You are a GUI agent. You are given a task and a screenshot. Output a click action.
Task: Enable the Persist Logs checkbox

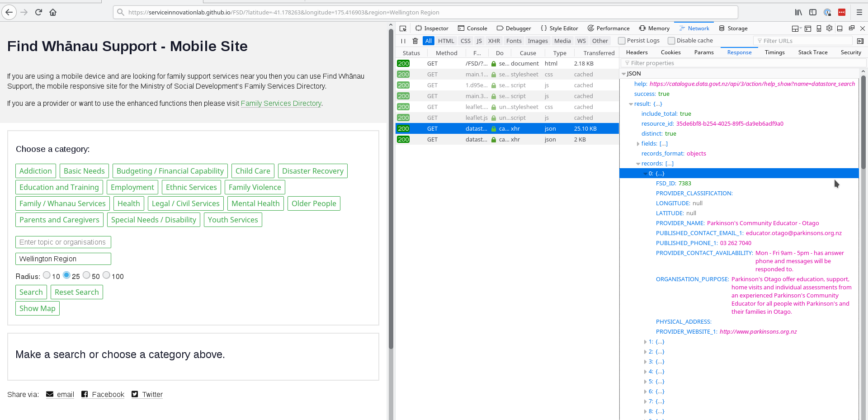pos(622,41)
